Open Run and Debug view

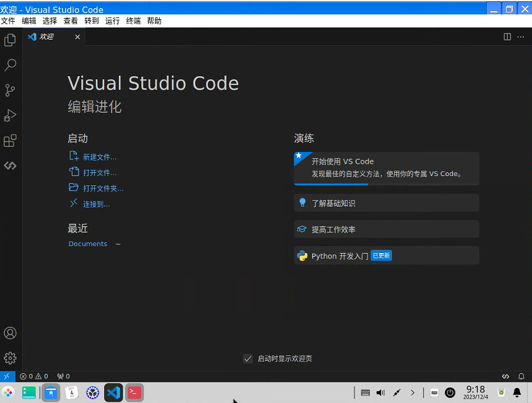(10, 116)
